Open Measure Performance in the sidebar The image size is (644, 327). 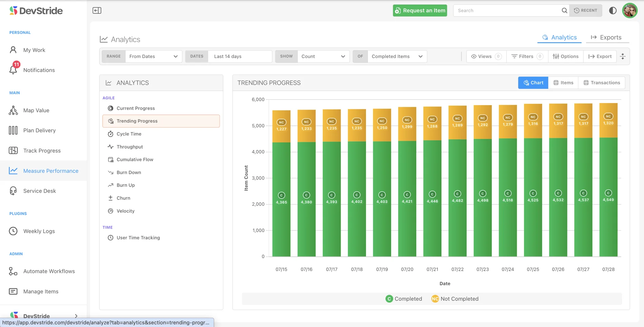[x=43, y=171]
